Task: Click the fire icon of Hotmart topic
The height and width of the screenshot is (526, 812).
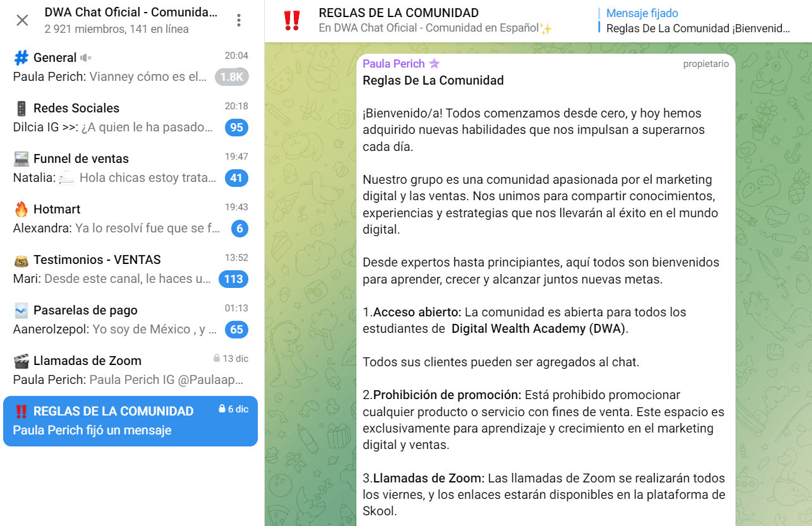Action: (21, 209)
